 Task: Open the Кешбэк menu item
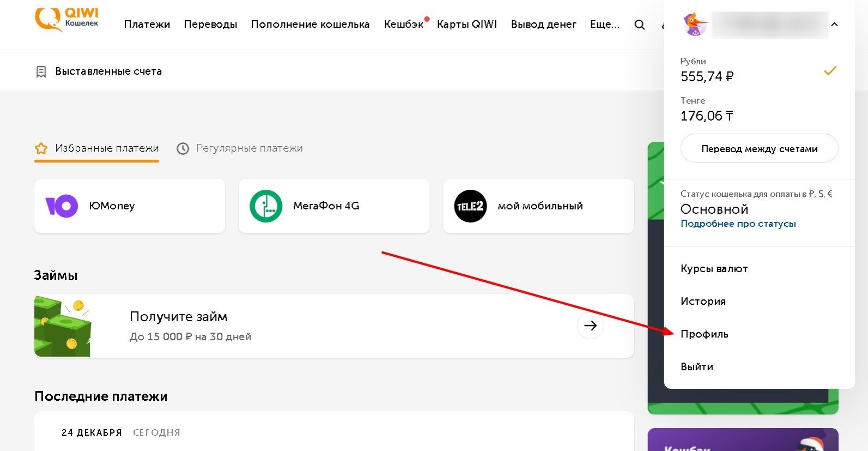pos(404,25)
